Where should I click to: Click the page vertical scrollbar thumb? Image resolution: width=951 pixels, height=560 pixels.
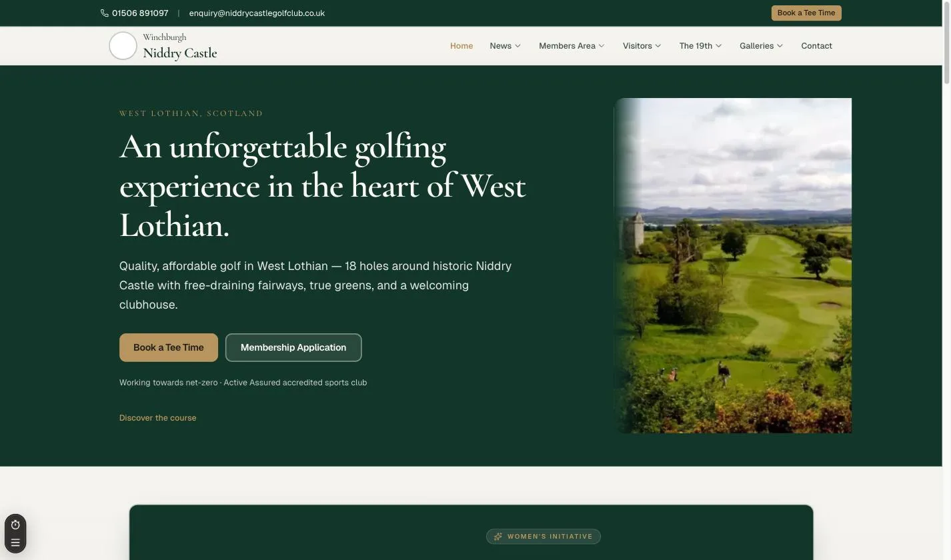(x=946, y=41)
